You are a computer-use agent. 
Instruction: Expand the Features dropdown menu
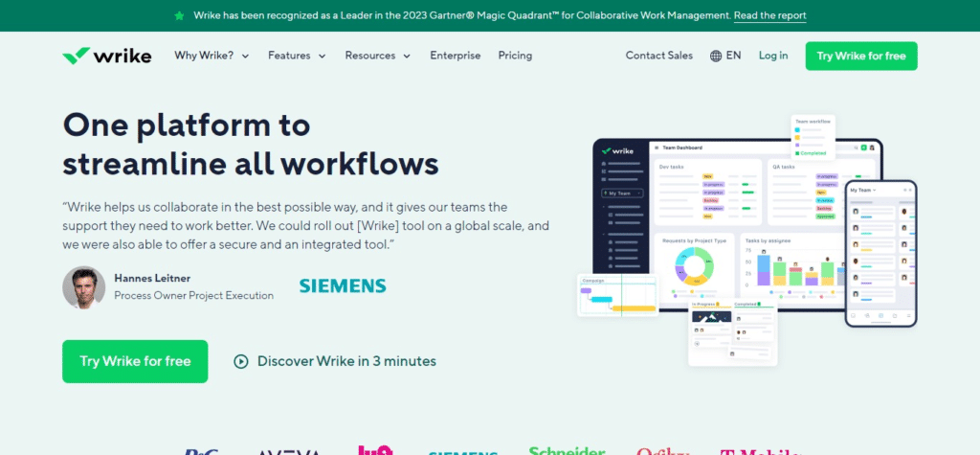point(297,56)
